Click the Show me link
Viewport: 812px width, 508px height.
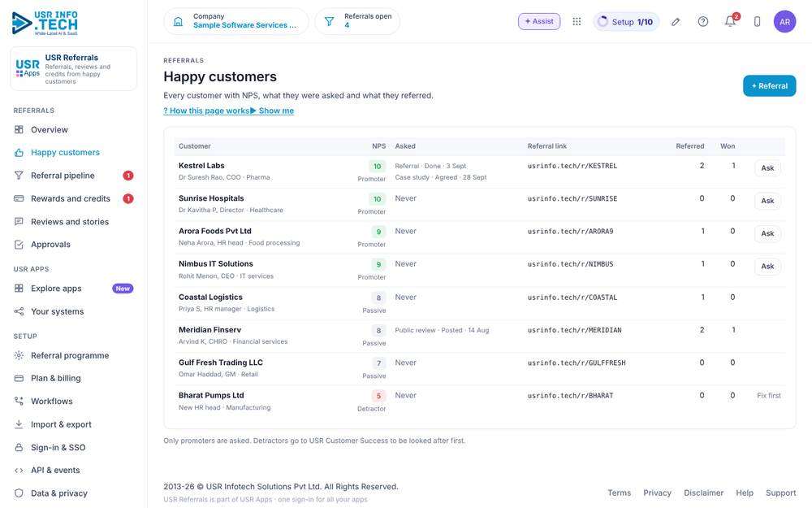click(272, 111)
